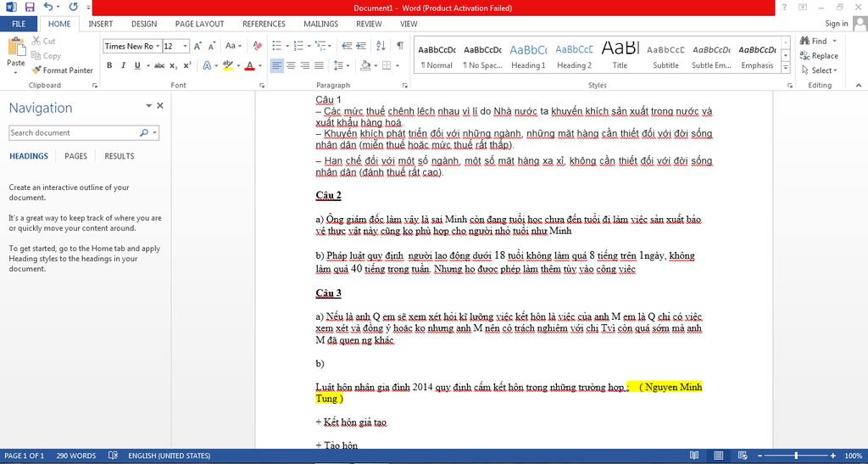Open the font size dropdown
Screen dimensions: 868x464
pos(186,46)
